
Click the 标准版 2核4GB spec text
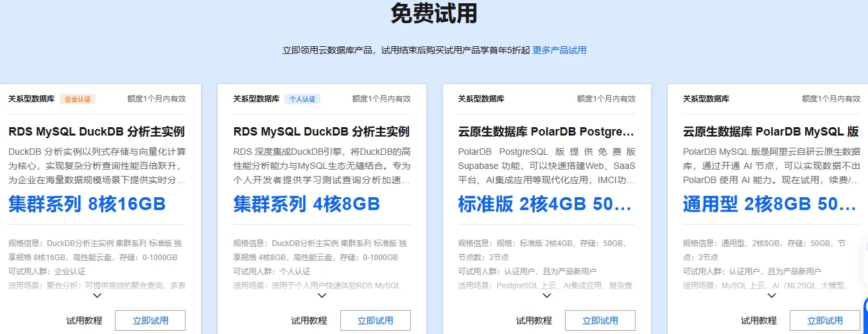pos(545,204)
